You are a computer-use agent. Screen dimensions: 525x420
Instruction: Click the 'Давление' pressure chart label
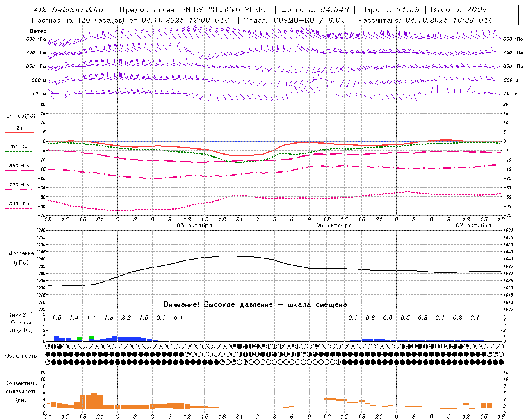pyautogui.click(x=21, y=253)
